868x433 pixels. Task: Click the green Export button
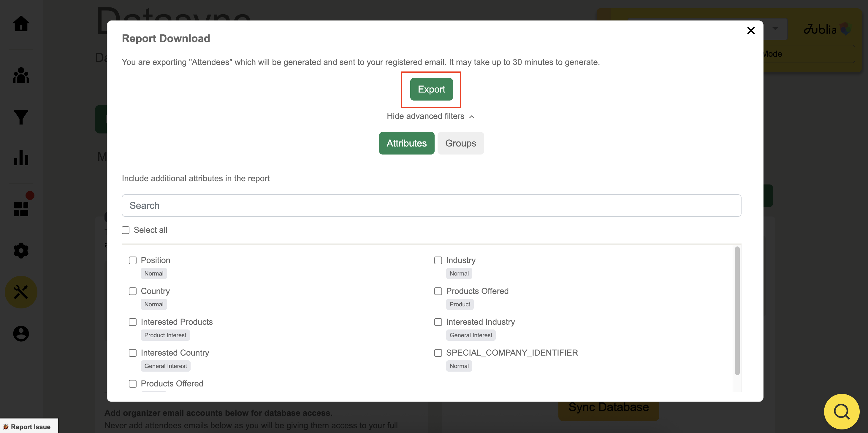[x=431, y=89]
